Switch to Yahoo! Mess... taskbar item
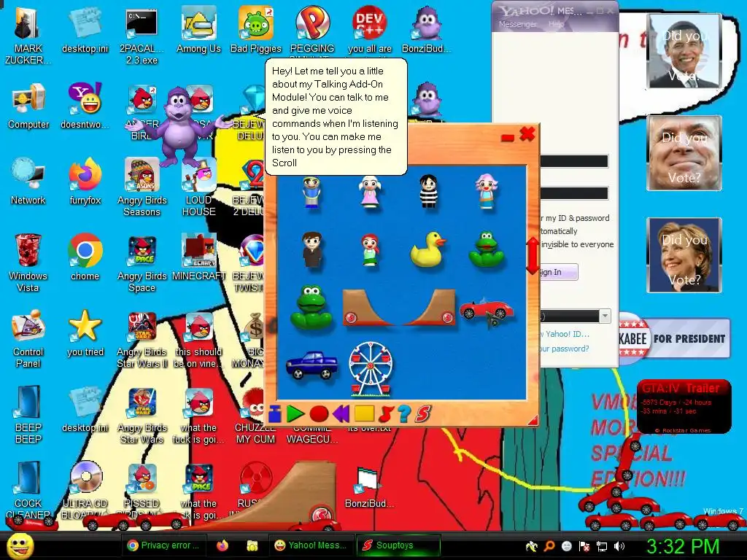The width and height of the screenshot is (747, 560). [x=311, y=545]
